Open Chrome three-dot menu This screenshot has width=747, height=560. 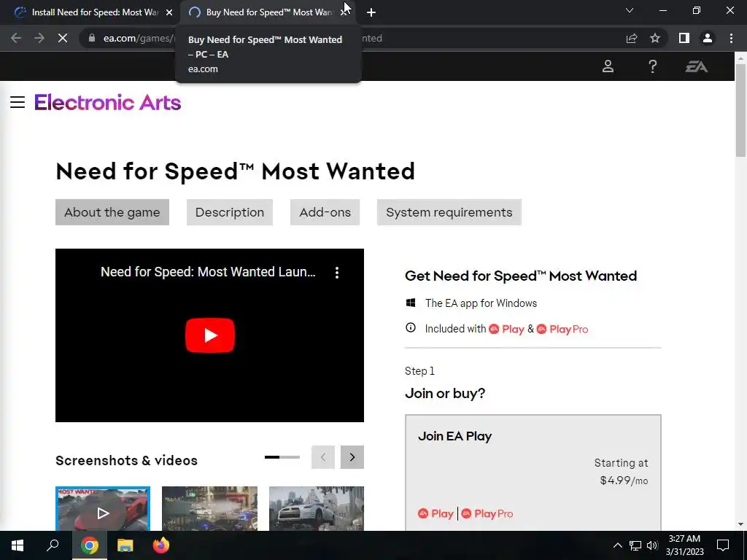pyautogui.click(x=731, y=38)
